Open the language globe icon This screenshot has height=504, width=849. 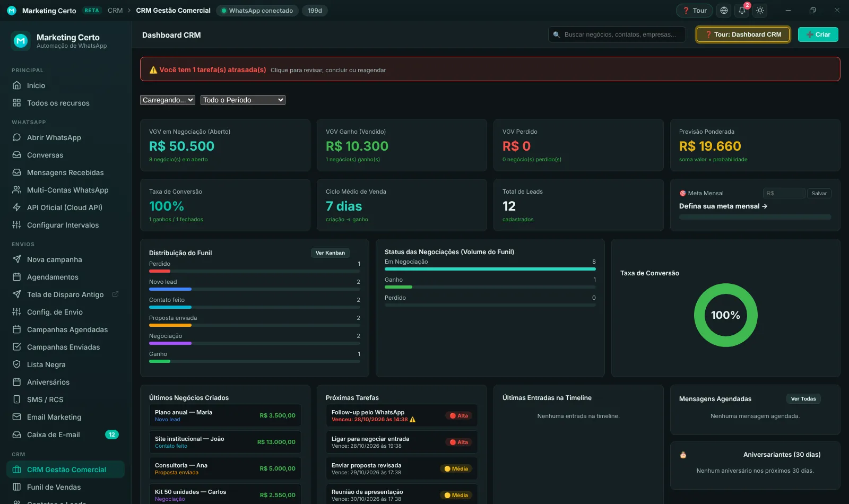pos(724,11)
